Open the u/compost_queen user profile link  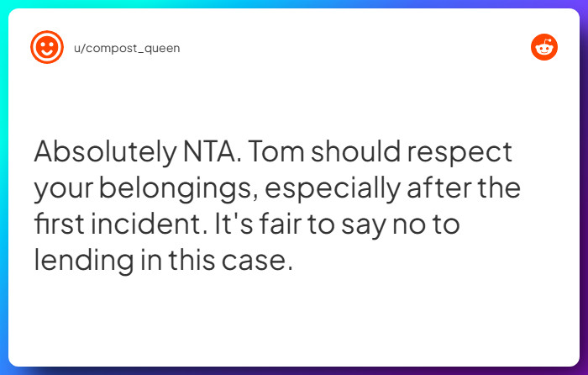point(127,49)
